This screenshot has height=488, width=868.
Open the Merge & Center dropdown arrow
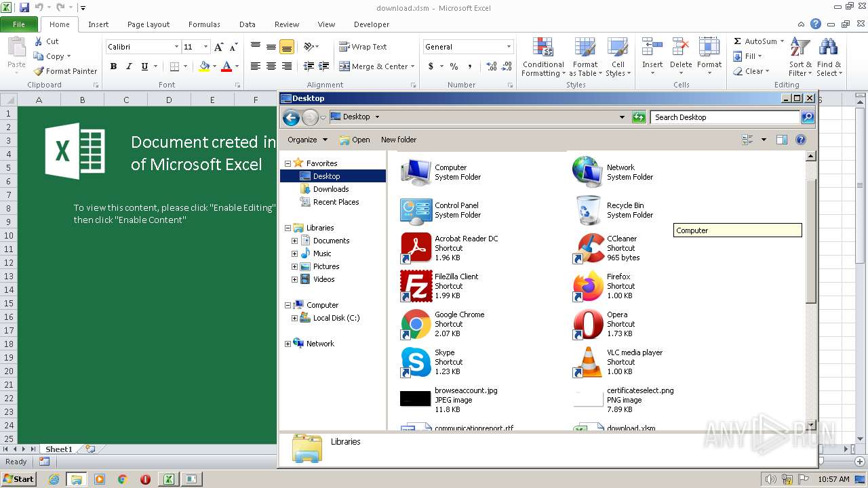(x=414, y=66)
